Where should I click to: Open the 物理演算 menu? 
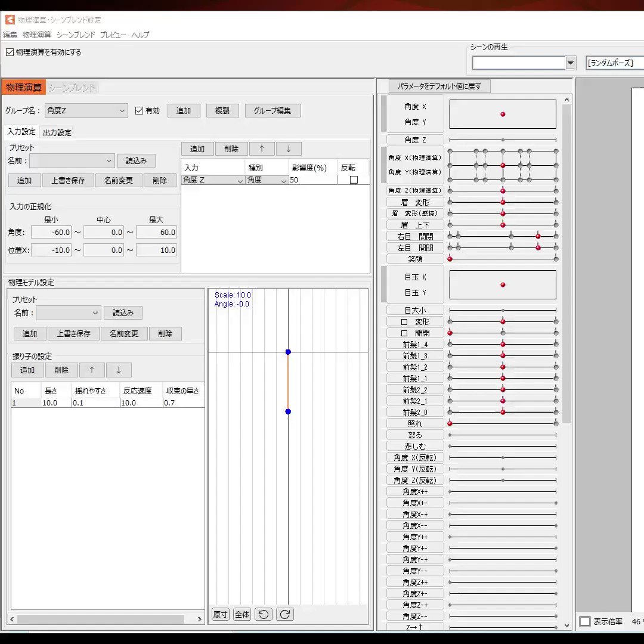[x=37, y=35]
